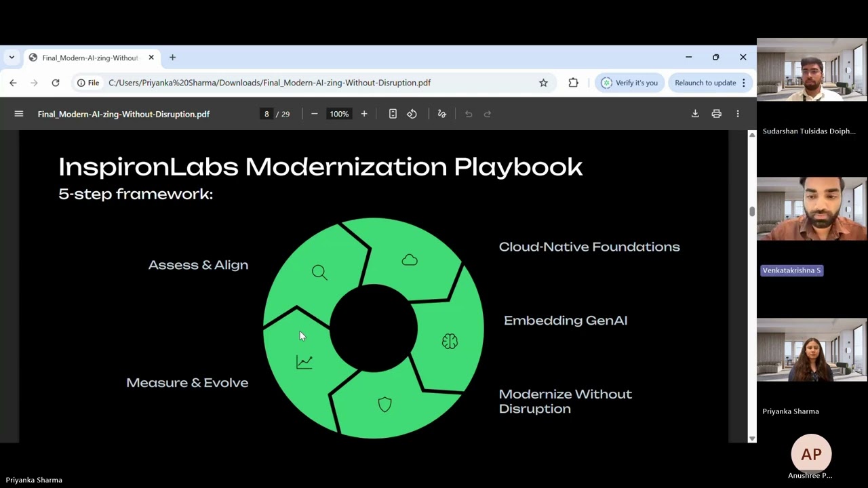This screenshot has height=488, width=868.
Task: Click Modernize Without Disruption label
Action: (566, 401)
